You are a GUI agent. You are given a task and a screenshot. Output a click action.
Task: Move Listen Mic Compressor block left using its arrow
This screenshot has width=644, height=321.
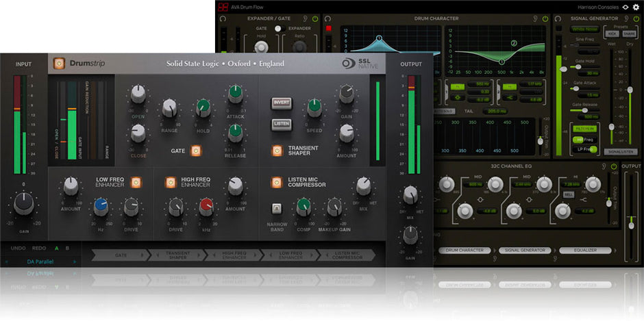[327, 255]
